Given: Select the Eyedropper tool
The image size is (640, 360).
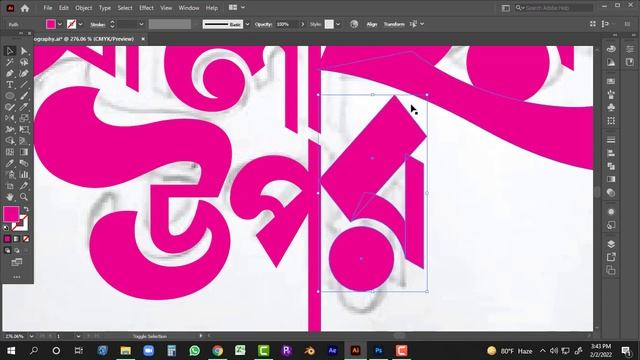Looking at the screenshot, I should [10, 163].
